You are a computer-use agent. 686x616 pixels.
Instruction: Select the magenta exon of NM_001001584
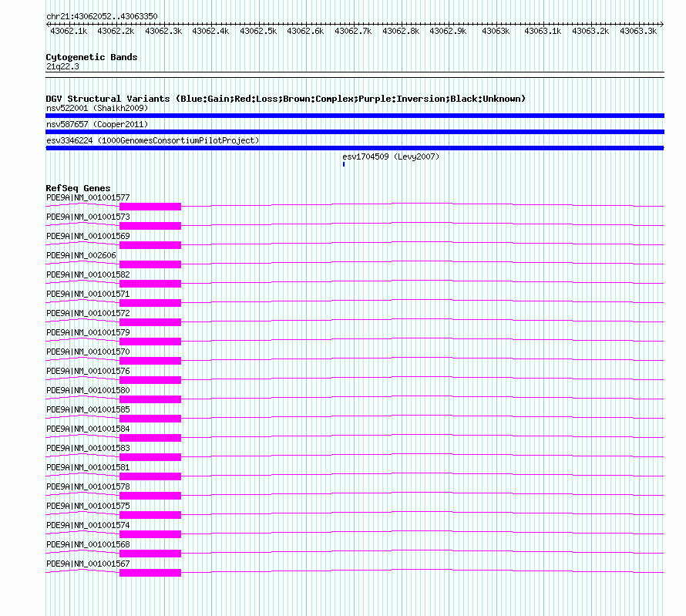point(150,437)
